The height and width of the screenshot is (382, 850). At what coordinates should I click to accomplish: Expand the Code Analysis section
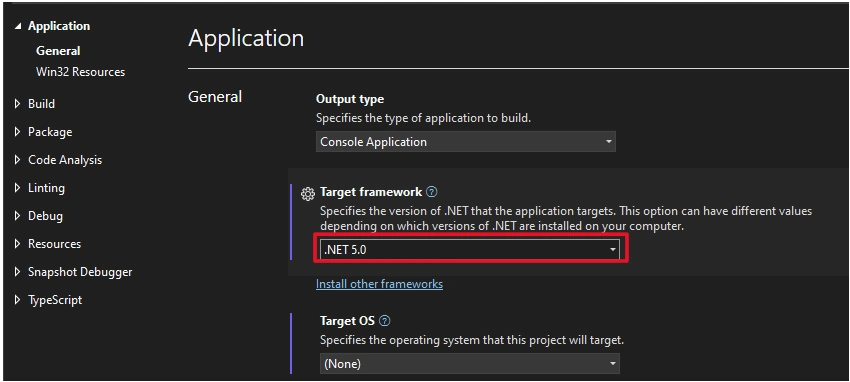click(x=17, y=160)
